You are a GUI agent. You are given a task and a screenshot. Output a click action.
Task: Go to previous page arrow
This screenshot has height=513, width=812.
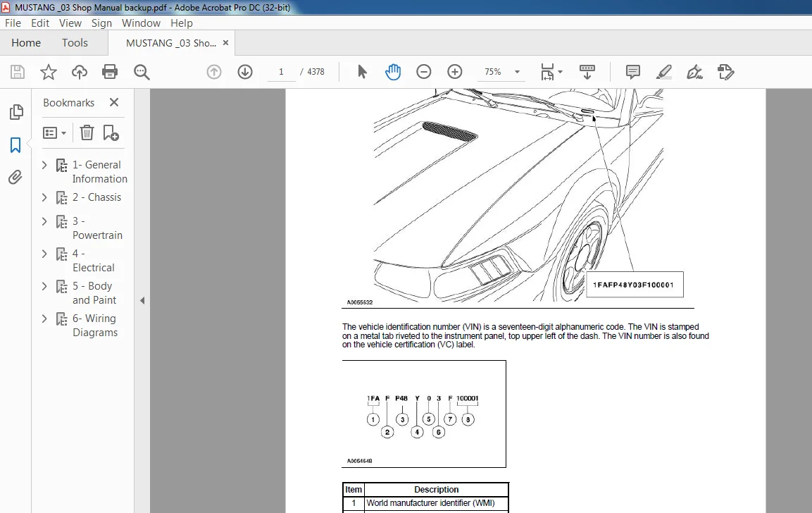click(214, 71)
